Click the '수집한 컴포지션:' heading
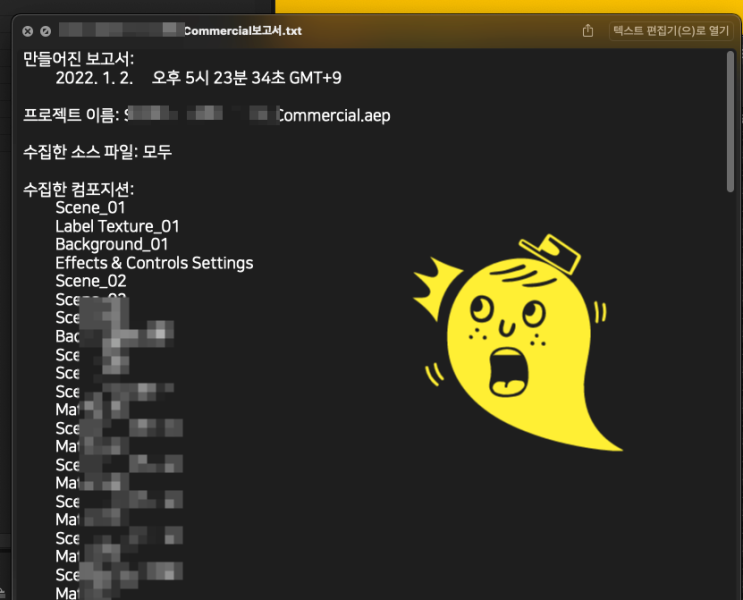Viewport: 743px width, 600px height. tap(79, 189)
